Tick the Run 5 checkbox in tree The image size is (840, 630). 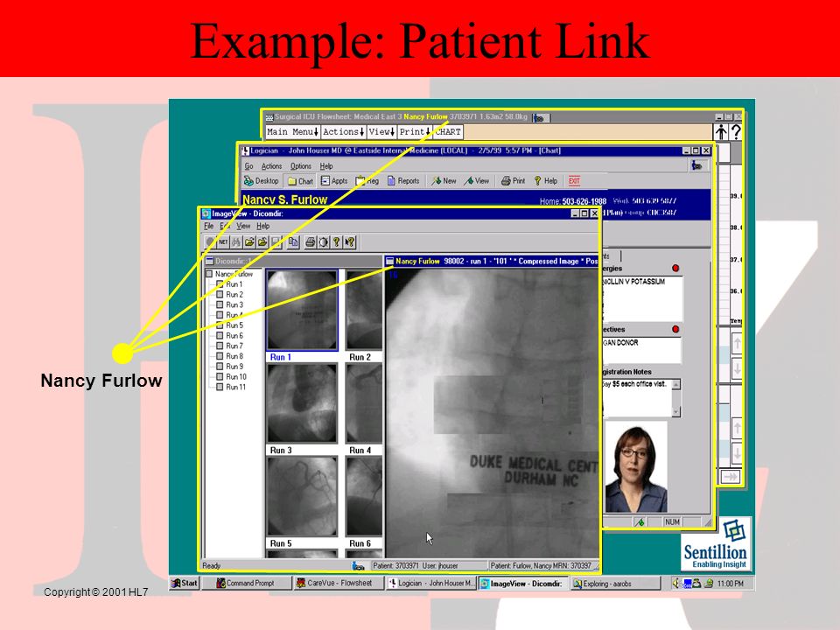(220, 325)
